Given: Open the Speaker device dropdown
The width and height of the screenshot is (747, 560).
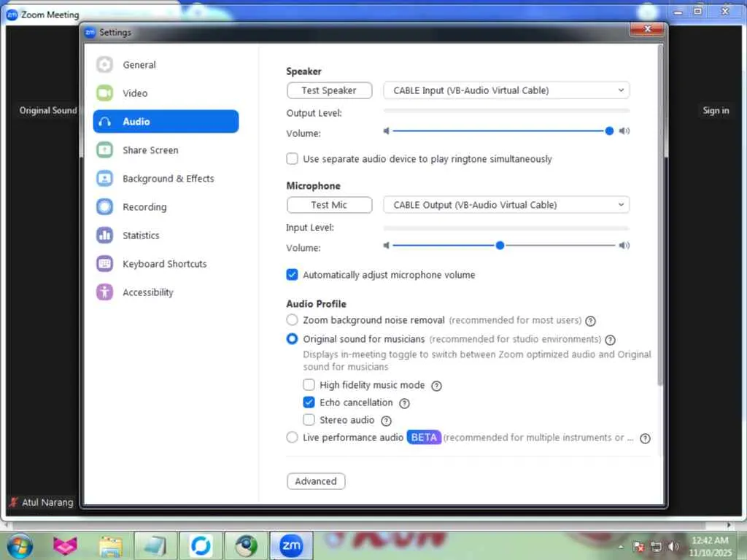Looking at the screenshot, I should 506,90.
